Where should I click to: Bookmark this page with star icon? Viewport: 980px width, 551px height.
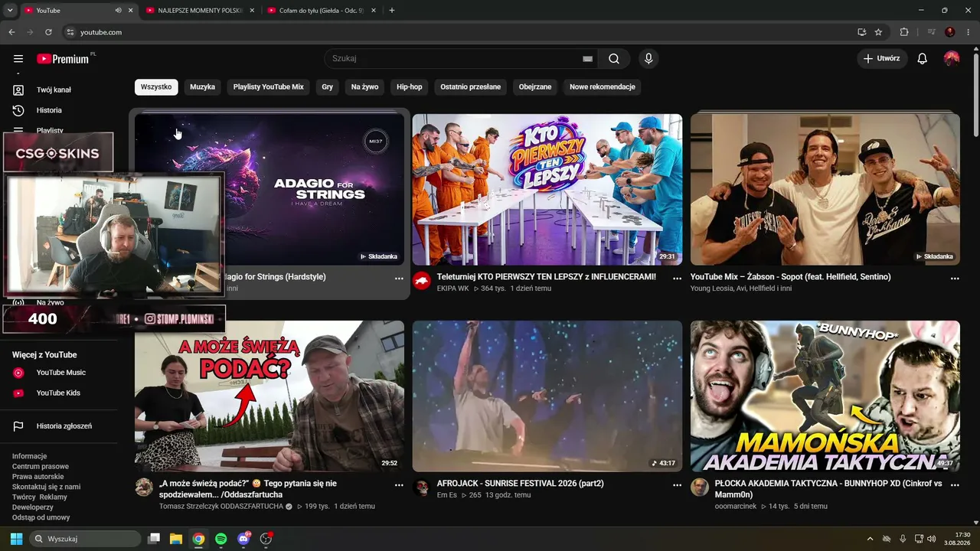[x=878, y=32]
